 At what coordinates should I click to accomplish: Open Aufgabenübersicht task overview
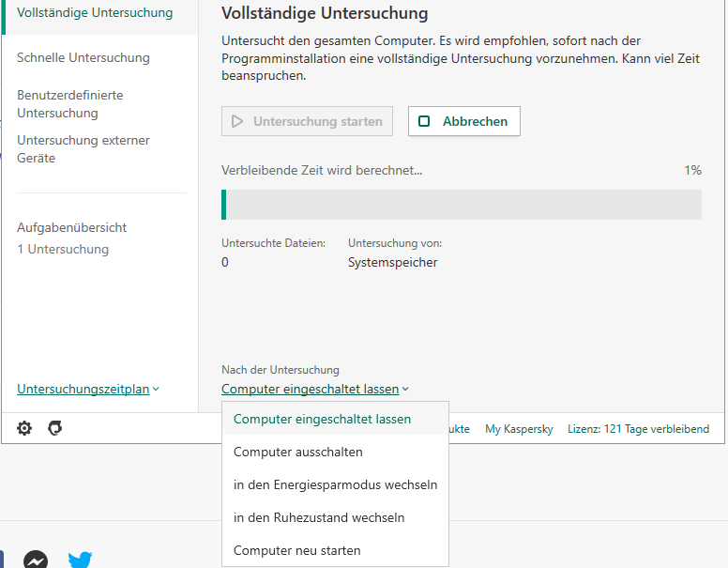pyautogui.click(x=72, y=227)
